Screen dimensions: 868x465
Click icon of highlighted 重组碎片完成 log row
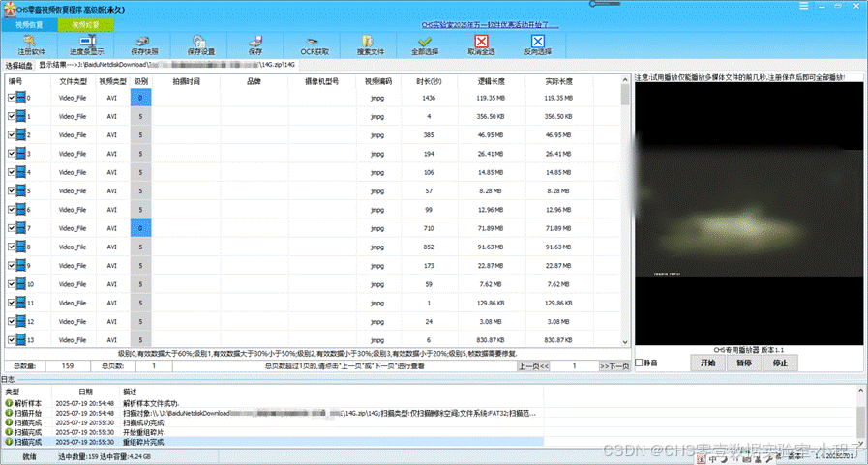(x=9, y=442)
